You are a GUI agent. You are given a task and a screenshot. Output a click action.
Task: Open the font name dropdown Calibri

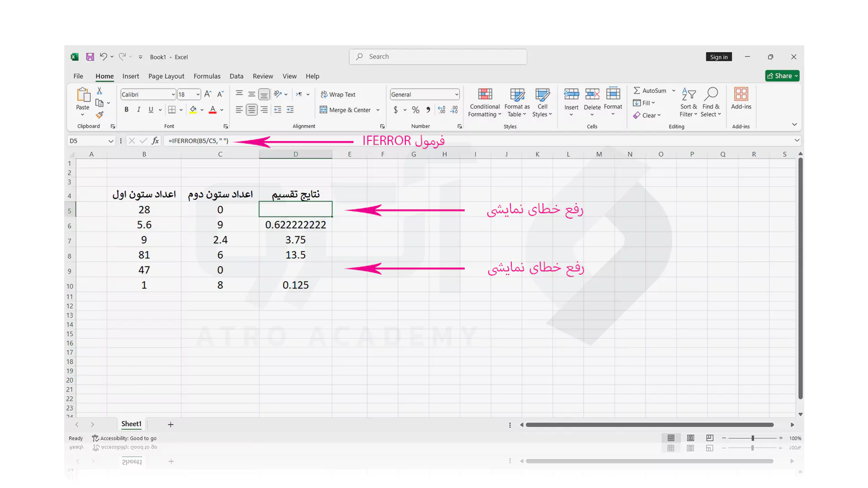click(x=173, y=94)
